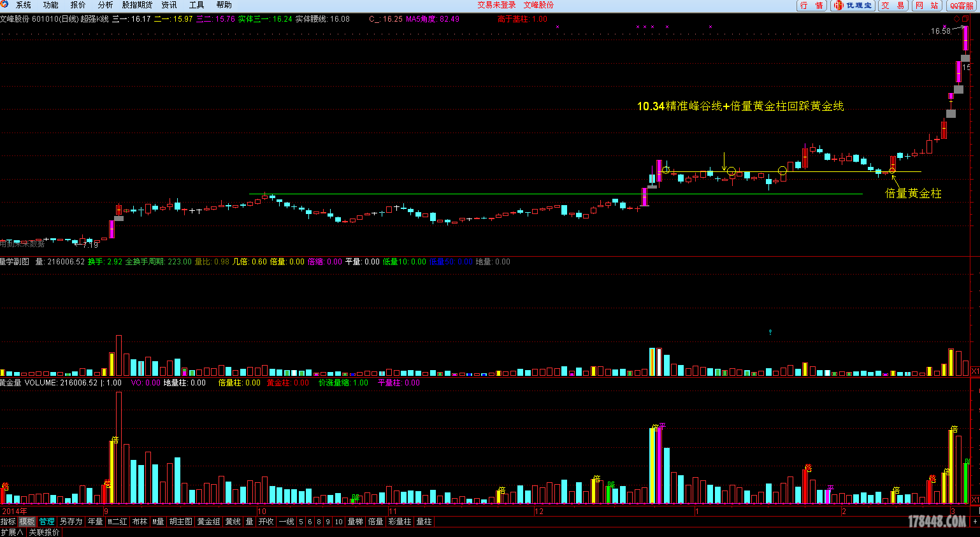Open the 资讯 menu
This screenshot has height=537, width=980.
click(x=169, y=5)
